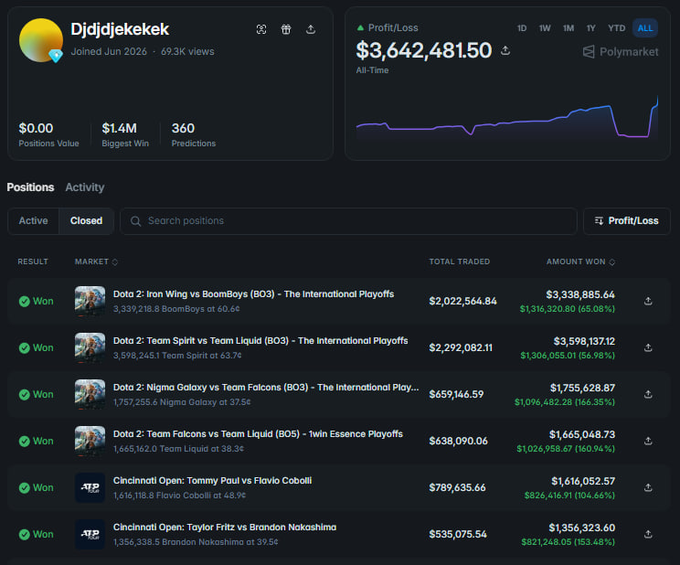This screenshot has width=680, height=565.
Task: Open Dota 2: Team Spirit vs Team Liquid market
Action: (x=260, y=341)
